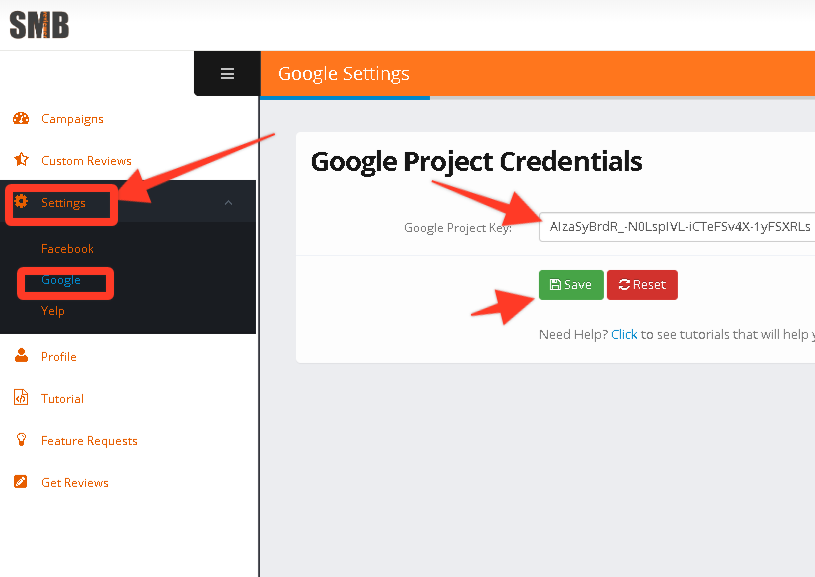Click the Google Settings page title
This screenshot has width=815, height=577.
[x=344, y=74]
